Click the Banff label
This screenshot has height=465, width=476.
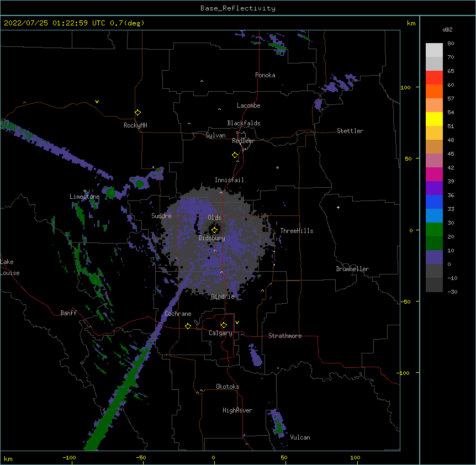(68, 313)
